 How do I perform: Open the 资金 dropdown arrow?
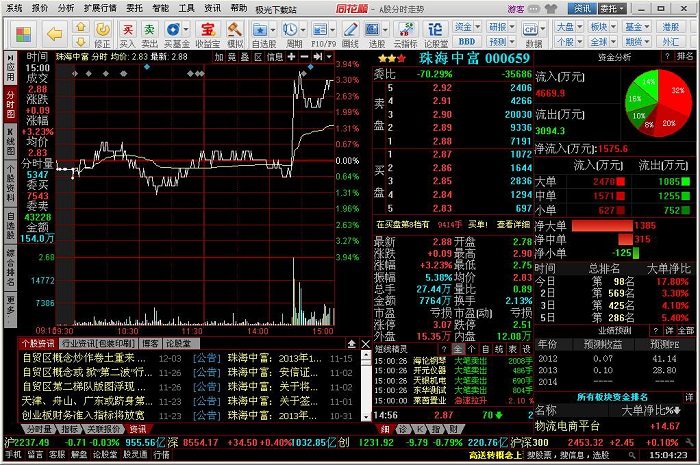pos(477,27)
